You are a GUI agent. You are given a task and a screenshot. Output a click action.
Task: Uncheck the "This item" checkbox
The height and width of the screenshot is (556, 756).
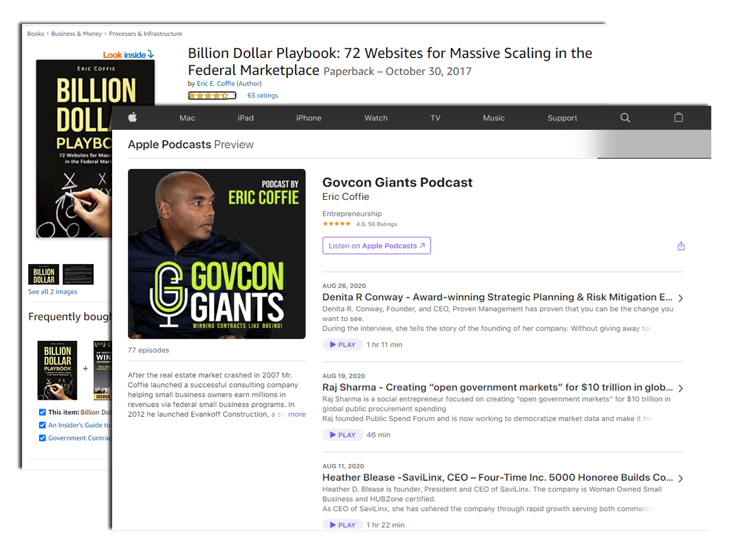[x=42, y=412]
